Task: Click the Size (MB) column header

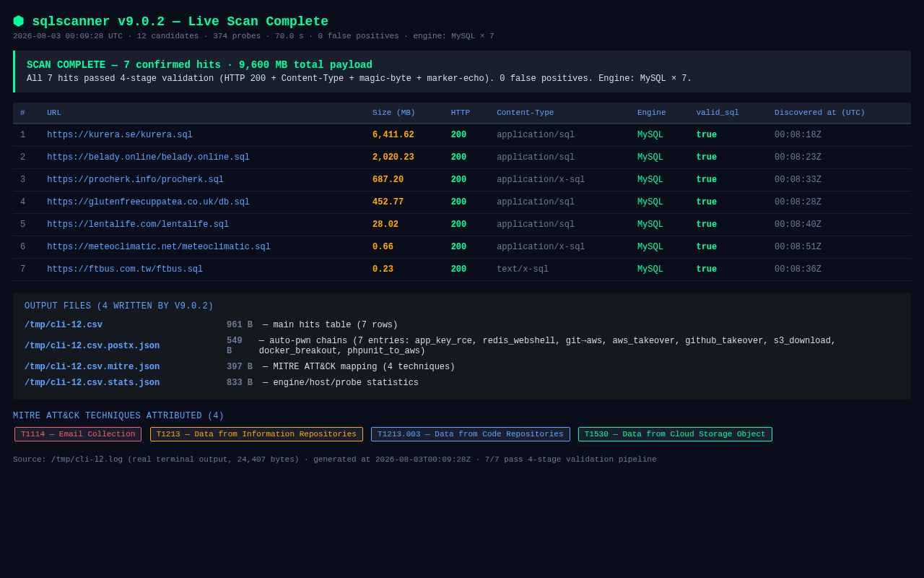Action: tap(393, 113)
